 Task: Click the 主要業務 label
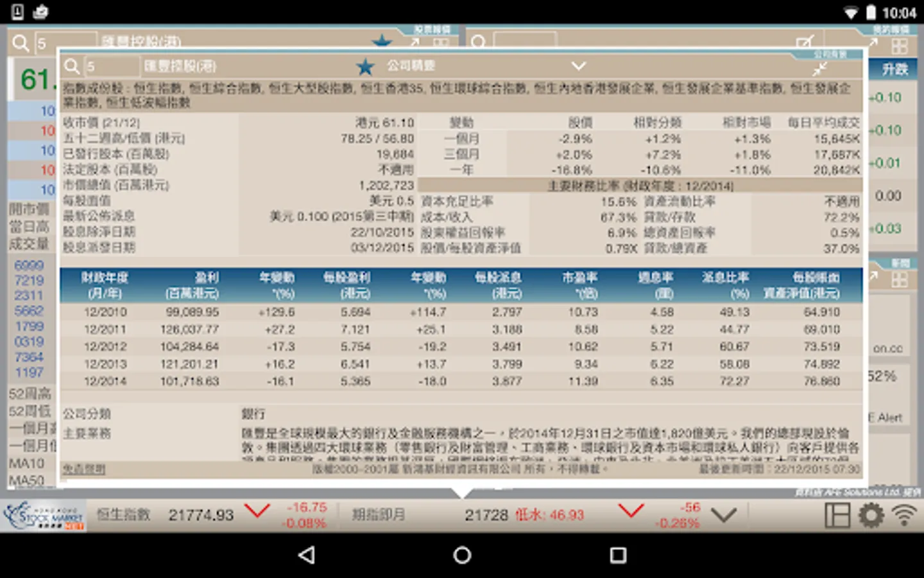pyautogui.click(x=87, y=433)
